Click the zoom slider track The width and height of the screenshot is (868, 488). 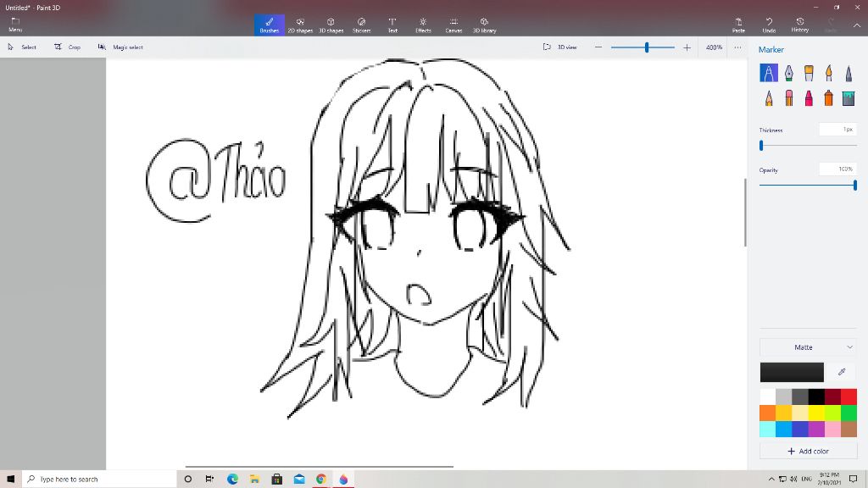coord(643,47)
